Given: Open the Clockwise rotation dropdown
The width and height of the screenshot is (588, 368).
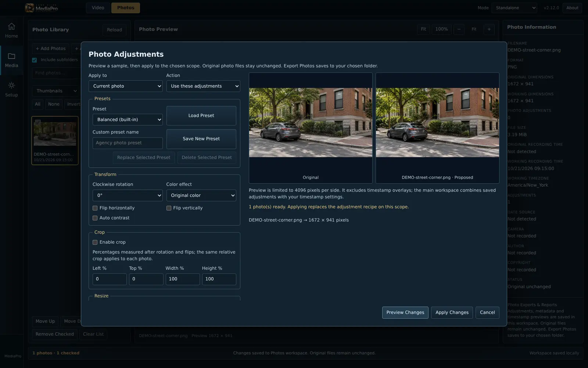Looking at the screenshot, I should 128,195.
